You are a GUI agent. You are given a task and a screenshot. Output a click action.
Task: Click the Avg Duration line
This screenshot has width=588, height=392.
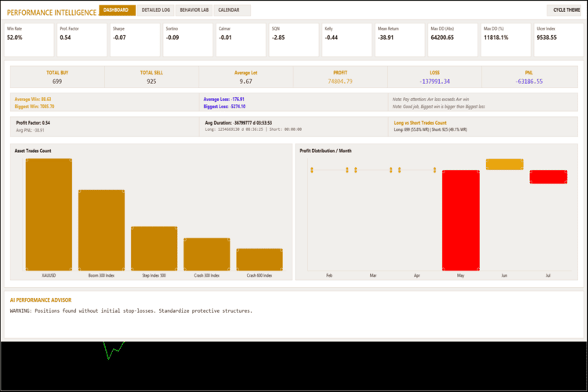pyautogui.click(x=238, y=122)
